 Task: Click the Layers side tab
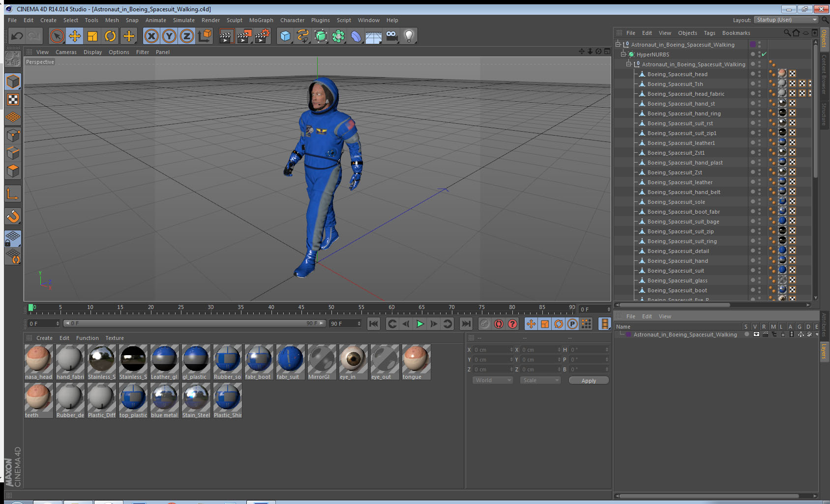tap(824, 352)
